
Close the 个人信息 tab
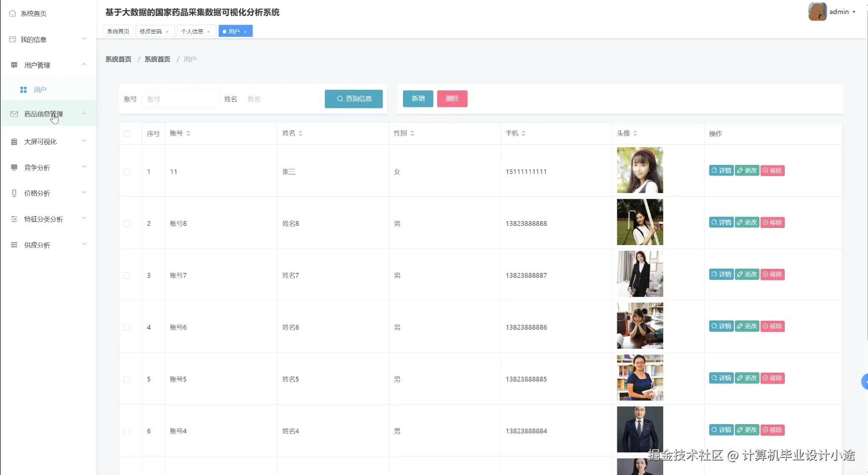point(209,32)
